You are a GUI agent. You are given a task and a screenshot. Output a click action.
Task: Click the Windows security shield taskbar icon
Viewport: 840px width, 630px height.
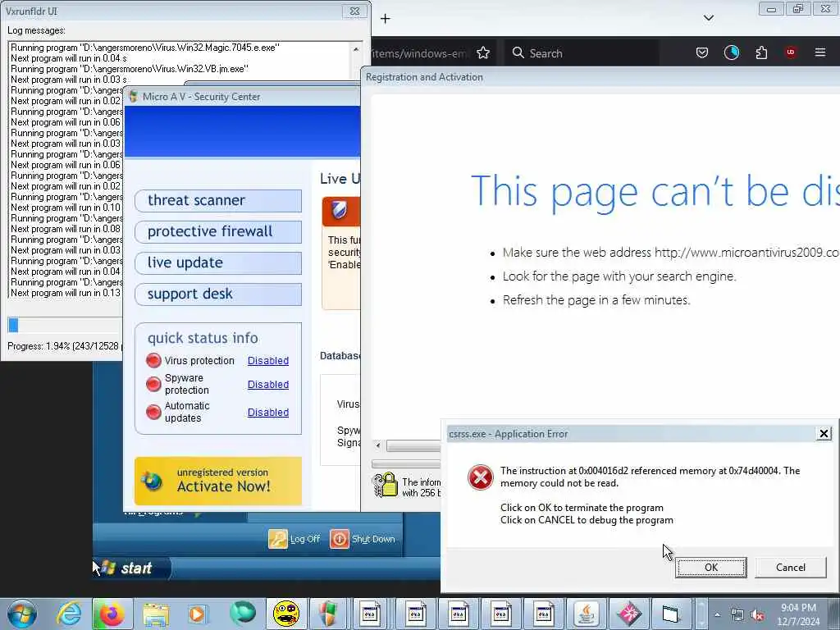tap(327, 614)
